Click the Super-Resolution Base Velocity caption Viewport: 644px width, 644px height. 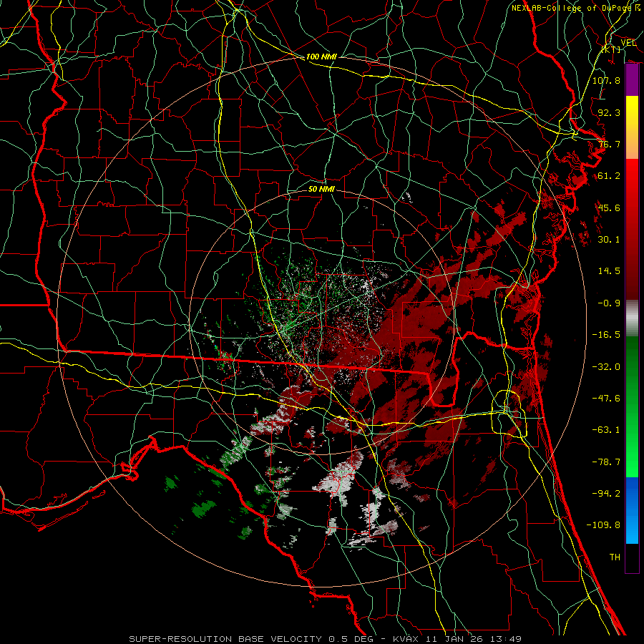pos(325,639)
